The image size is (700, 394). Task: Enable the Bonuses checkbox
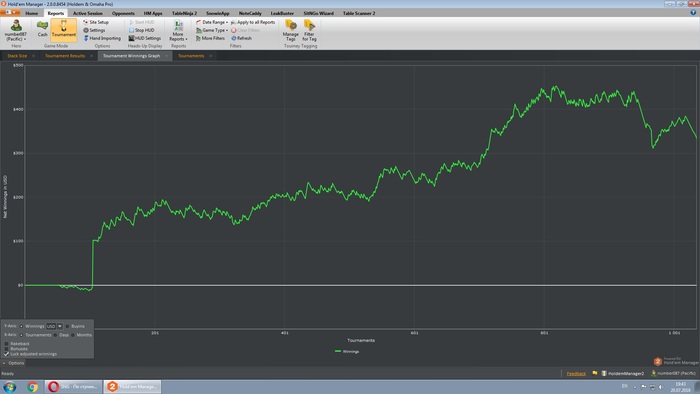6,348
